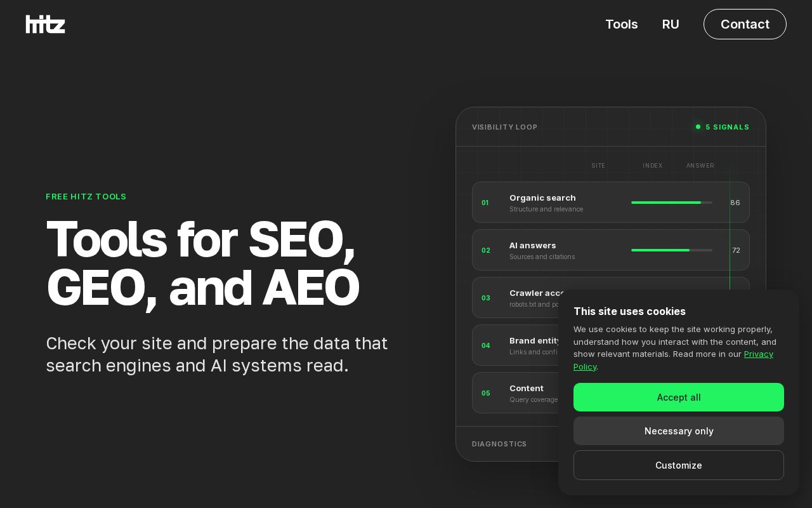
Task: Click the score value 86
Action: point(735,203)
